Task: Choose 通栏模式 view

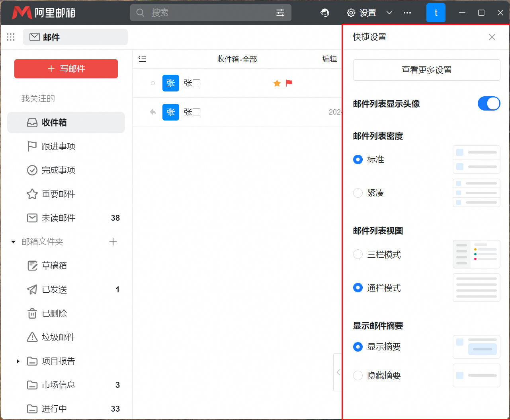Action: [x=358, y=288]
